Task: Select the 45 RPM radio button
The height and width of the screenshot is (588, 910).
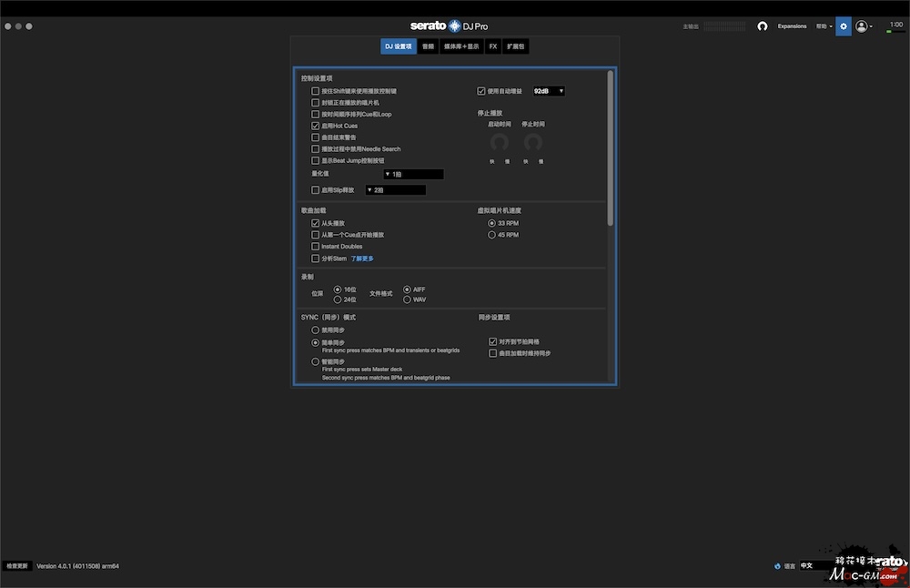Action: click(x=492, y=235)
